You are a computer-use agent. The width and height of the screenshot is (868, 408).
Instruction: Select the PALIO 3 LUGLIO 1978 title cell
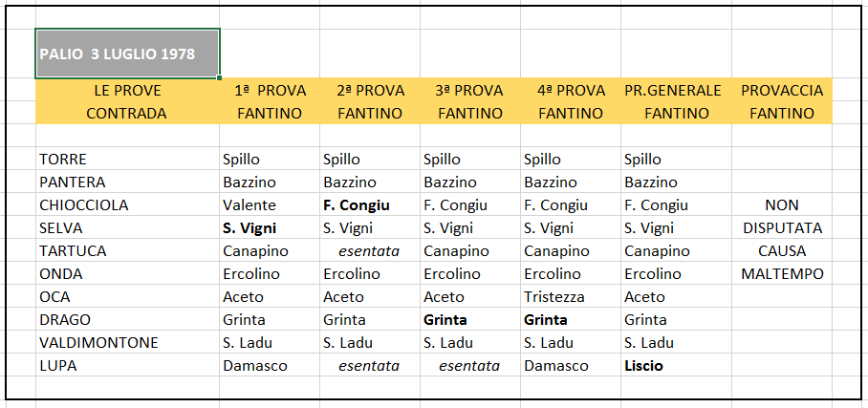click(127, 54)
